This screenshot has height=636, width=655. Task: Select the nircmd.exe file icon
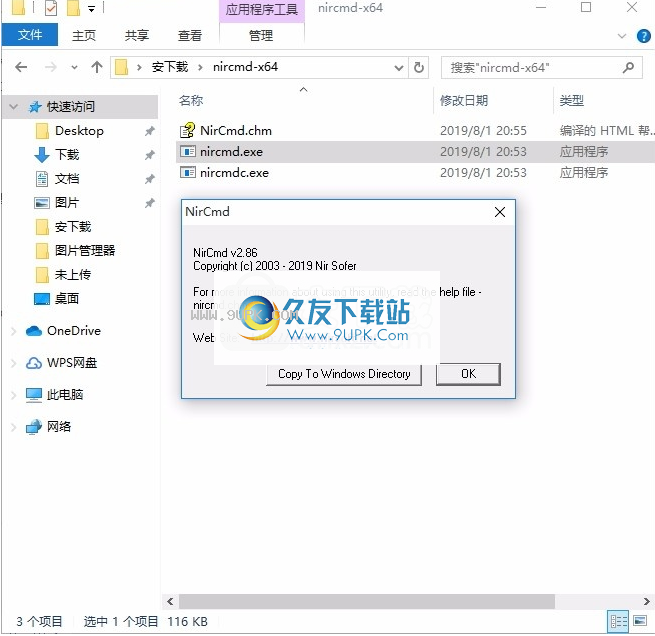click(x=188, y=151)
